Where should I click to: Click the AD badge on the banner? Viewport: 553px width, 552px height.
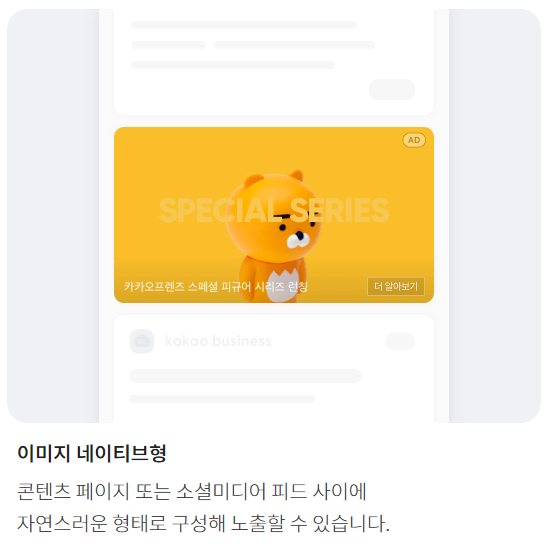point(414,140)
